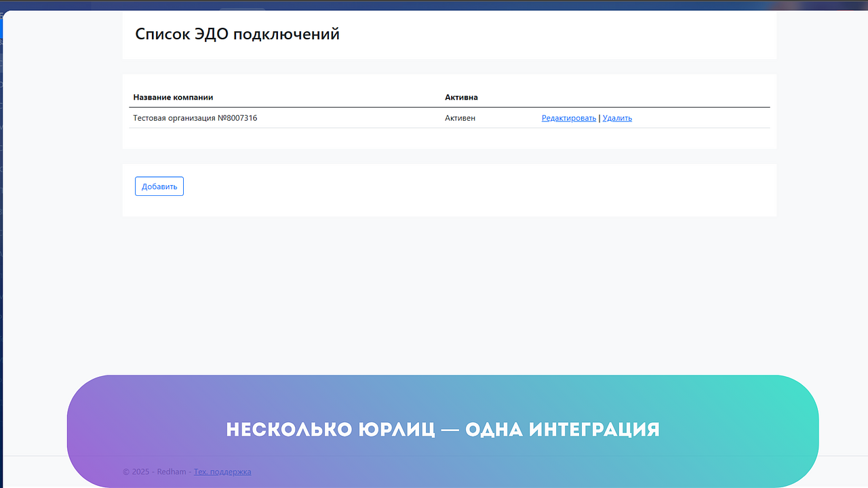Click the Активен status cell
The image size is (868, 488).
click(460, 118)
